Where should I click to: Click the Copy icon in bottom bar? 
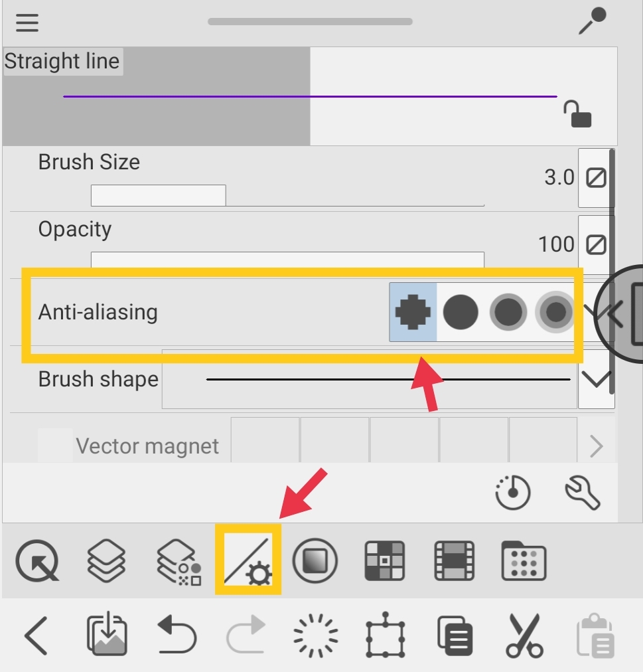pos(455,635)
